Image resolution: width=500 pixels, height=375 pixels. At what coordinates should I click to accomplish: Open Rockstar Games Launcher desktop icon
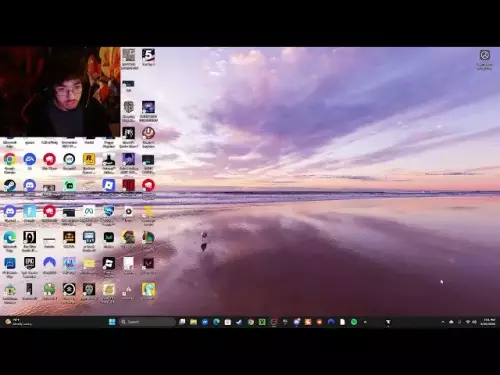[x=89, y=160]
